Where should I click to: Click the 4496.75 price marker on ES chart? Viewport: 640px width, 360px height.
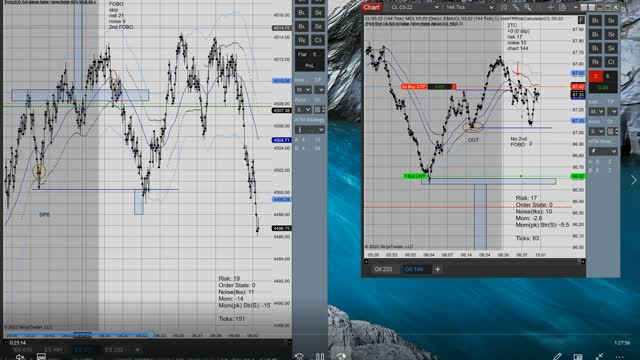coord(281,228)
